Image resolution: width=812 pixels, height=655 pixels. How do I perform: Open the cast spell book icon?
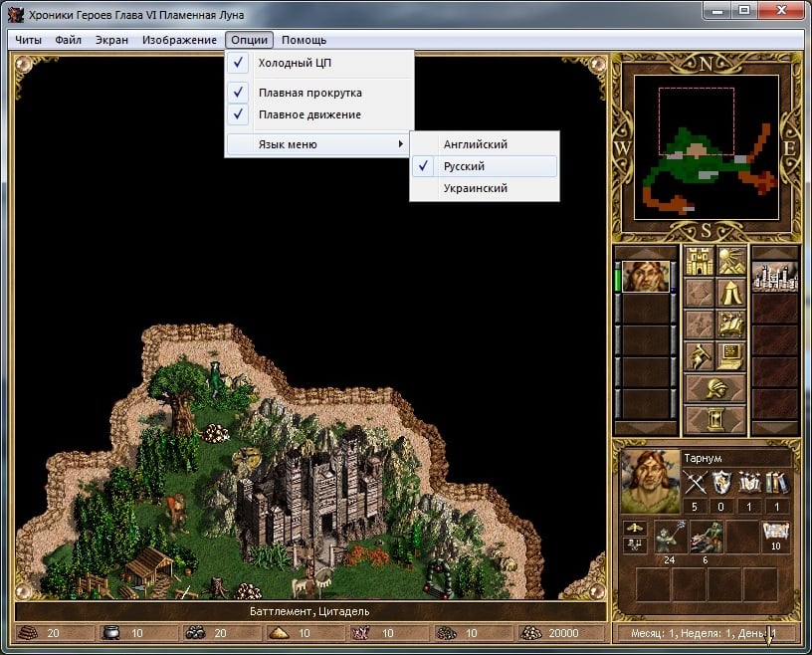point(731,325)
